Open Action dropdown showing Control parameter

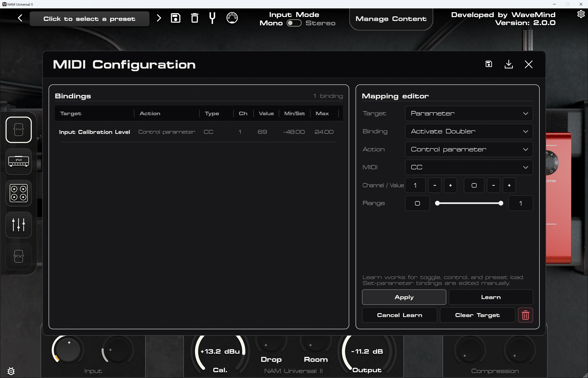click(469, 149)
